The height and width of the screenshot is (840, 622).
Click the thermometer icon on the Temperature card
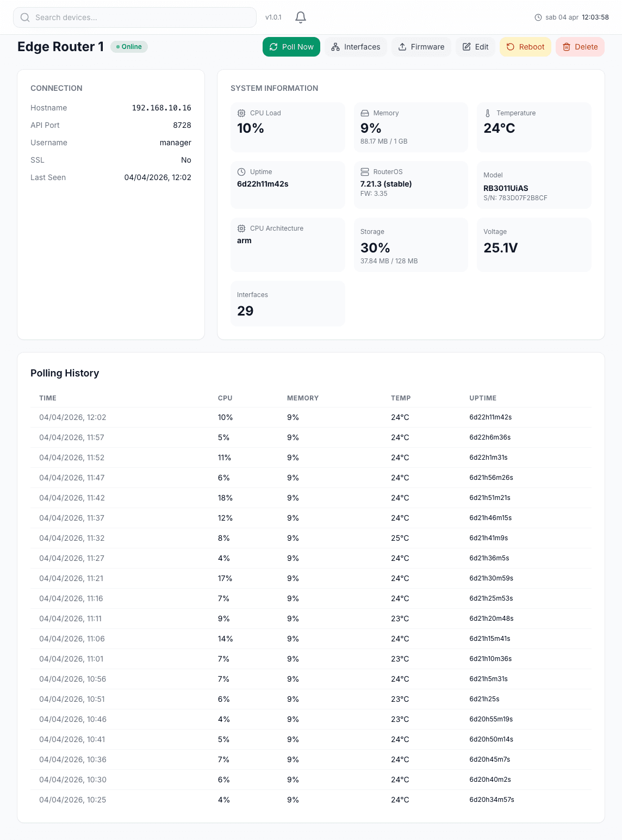click(x=487, y=113)
